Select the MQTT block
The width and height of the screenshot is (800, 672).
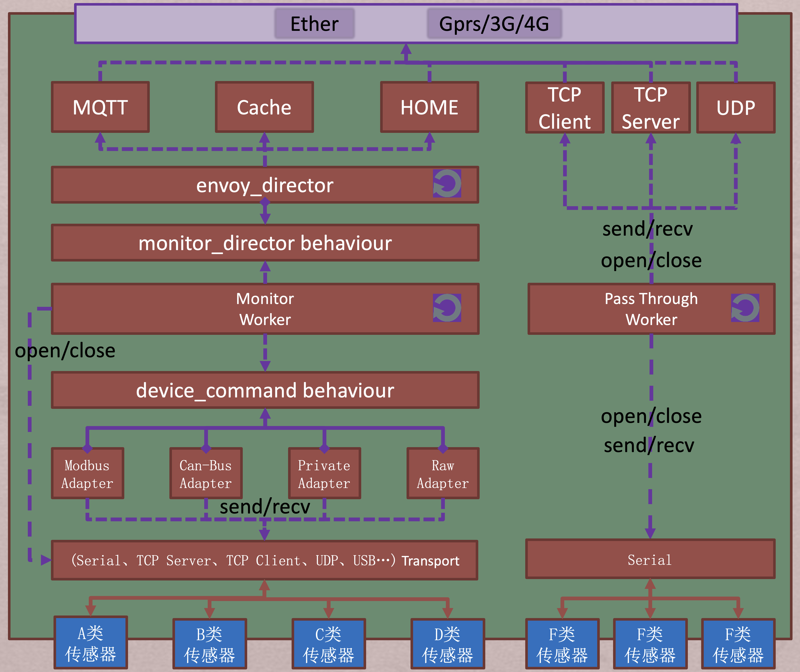100,107
